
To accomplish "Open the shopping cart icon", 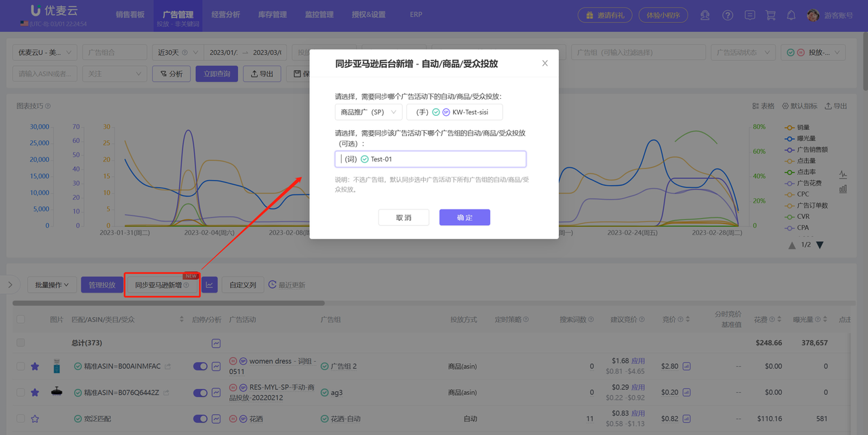I will pyautogui.click(x=770, y=15).
